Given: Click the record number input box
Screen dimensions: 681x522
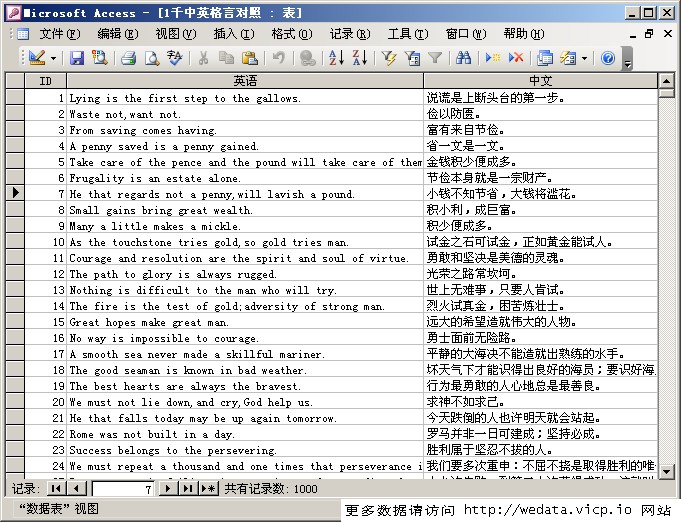Looking at the screenshot, I should coord(123,489).
